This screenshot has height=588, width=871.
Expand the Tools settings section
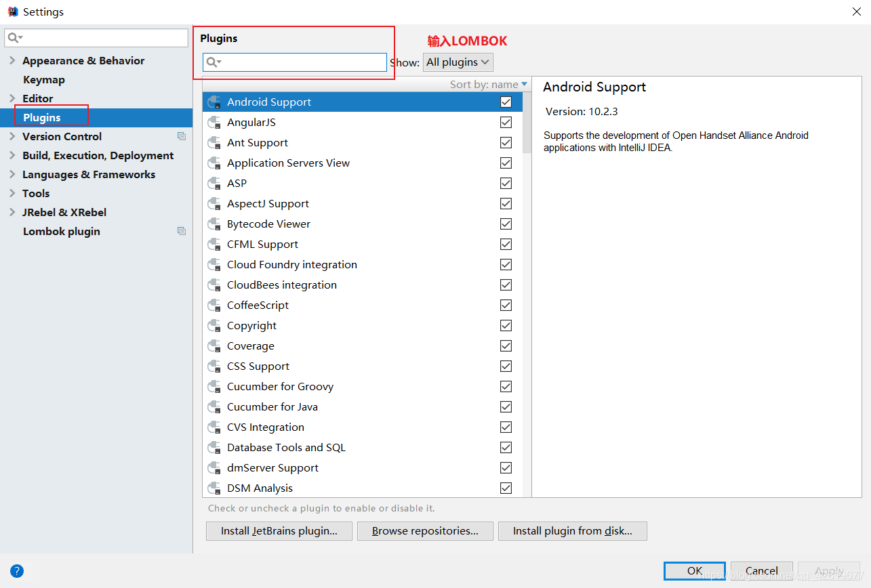point(12,193)
